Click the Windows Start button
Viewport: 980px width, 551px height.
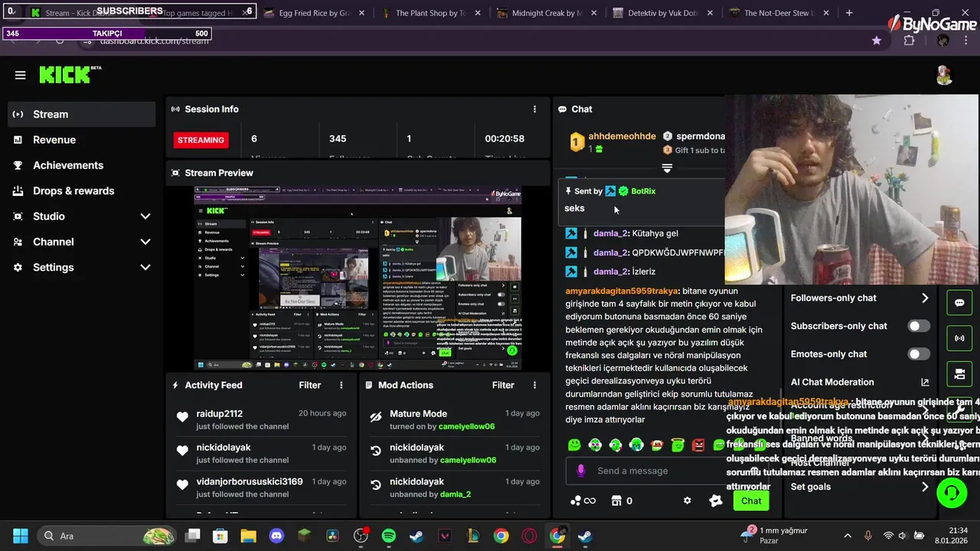tap(21, 536)
